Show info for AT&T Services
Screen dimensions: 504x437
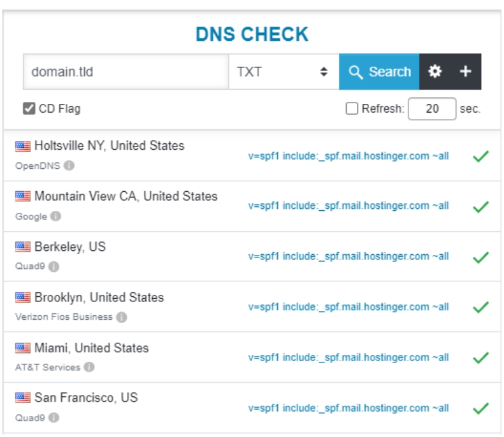[89, 367]
